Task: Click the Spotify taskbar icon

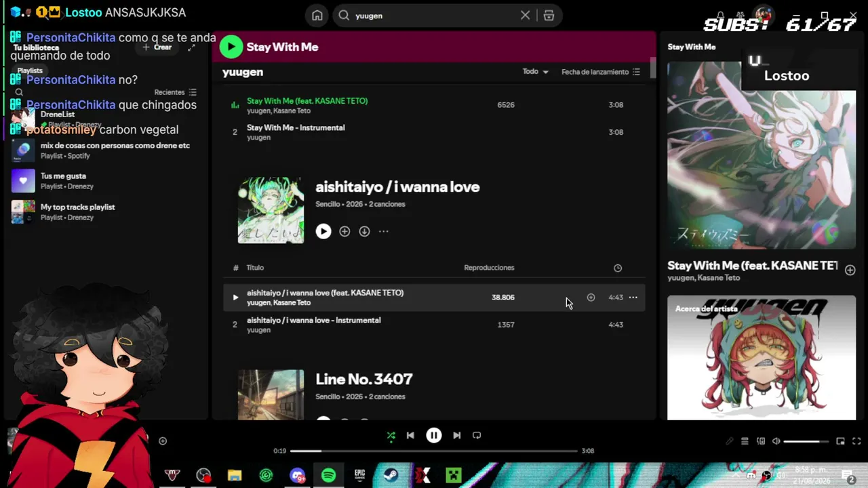Action: pyautogui.click(x=328, y=476)
